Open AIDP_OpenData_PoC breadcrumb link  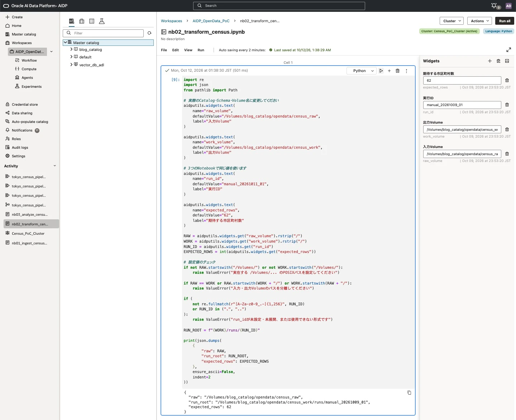point(211,21)
